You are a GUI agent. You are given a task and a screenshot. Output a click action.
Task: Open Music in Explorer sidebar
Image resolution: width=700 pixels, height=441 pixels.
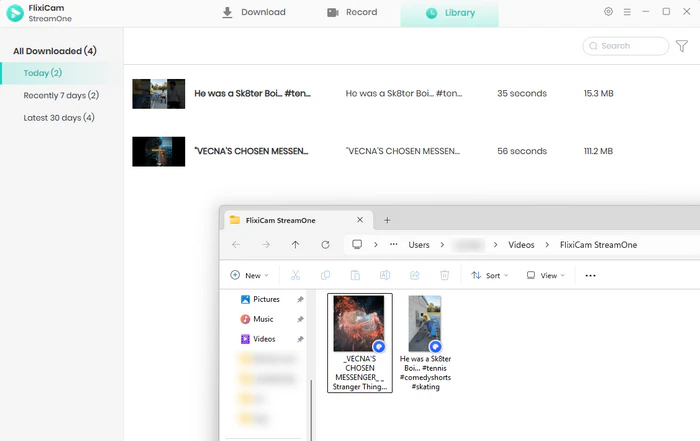[257, 319]
